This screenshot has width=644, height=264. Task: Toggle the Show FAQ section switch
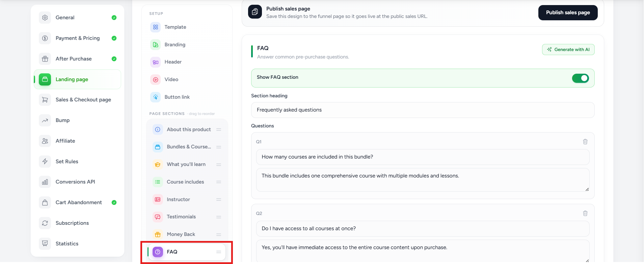580,78
